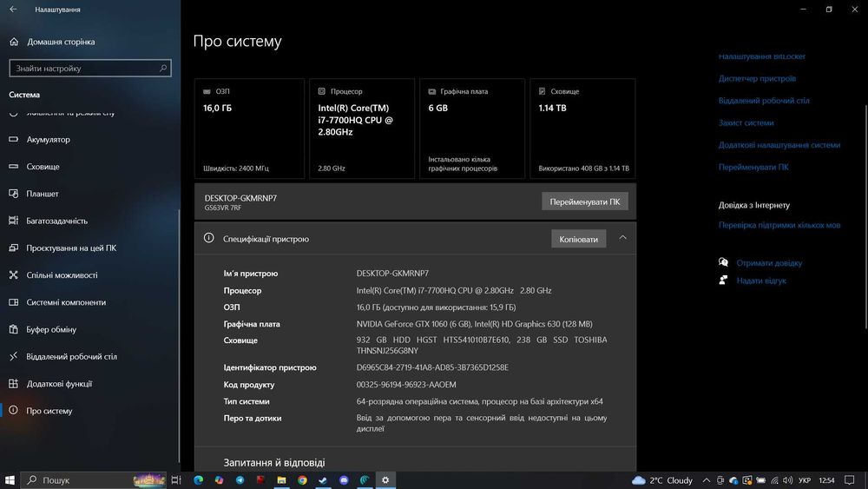868x489 pixels.
Task: Open the Домашня сторінка home page
Action: pyautogui.click(x=61, y=42)
